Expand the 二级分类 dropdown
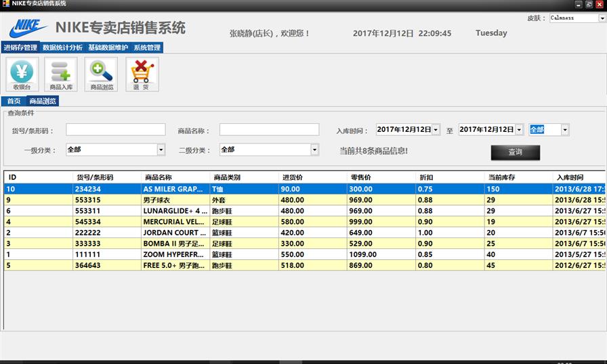 click(x=315, y=150)
